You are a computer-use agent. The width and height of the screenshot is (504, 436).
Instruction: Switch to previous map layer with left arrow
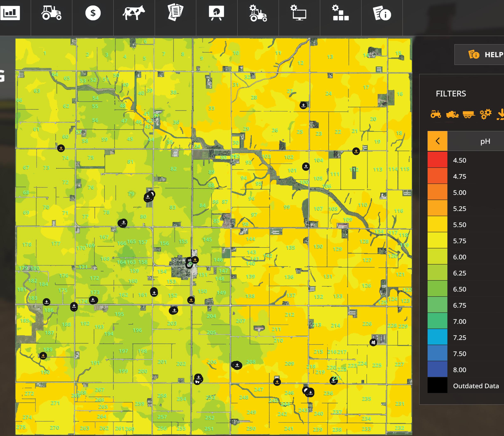437,141
